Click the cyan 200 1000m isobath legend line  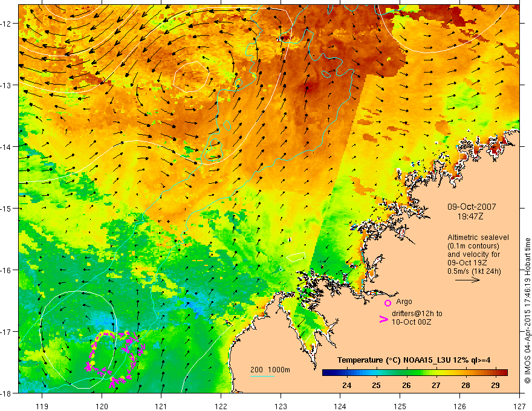click(x=262, y=376)
